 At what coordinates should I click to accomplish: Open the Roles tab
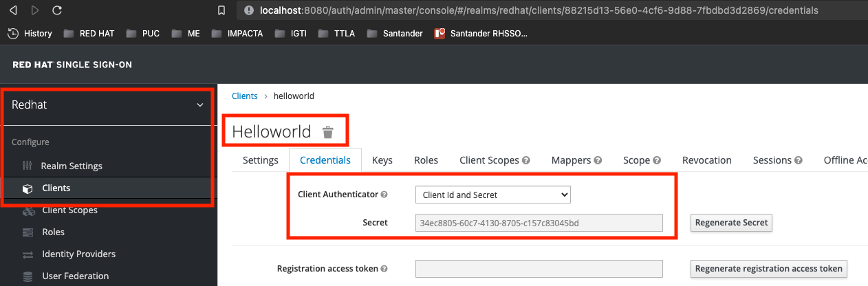[426, 160]
